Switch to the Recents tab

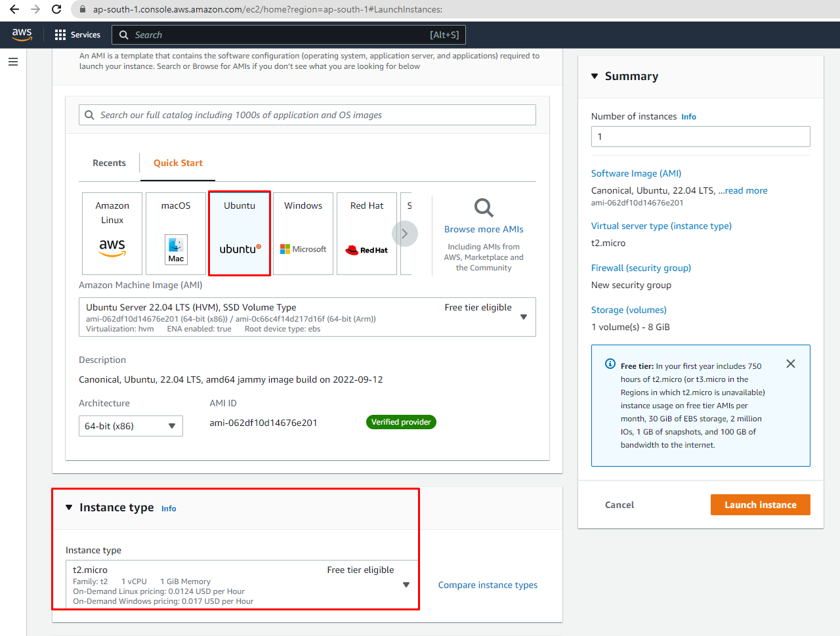(109, 163)
